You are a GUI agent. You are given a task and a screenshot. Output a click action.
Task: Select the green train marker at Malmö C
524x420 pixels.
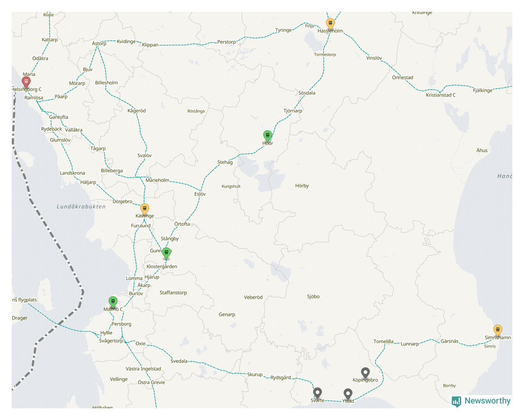(x=113, y=302)
